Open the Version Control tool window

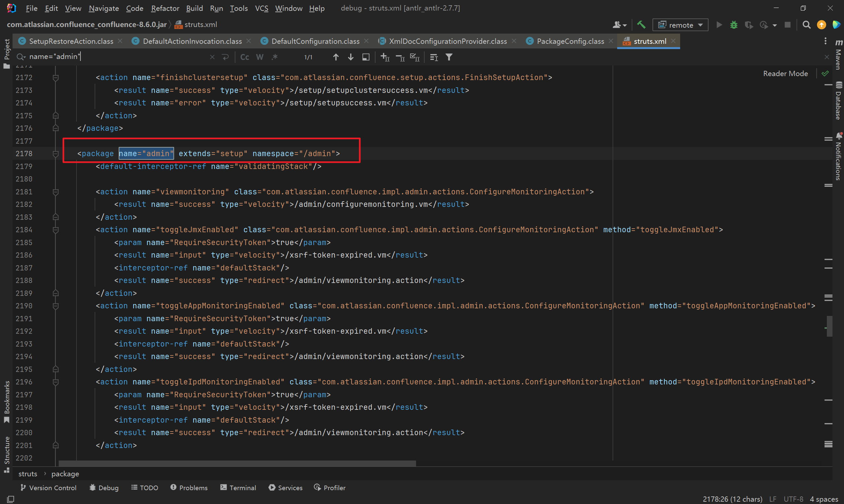pyautogui.click(x=48, y=488)
